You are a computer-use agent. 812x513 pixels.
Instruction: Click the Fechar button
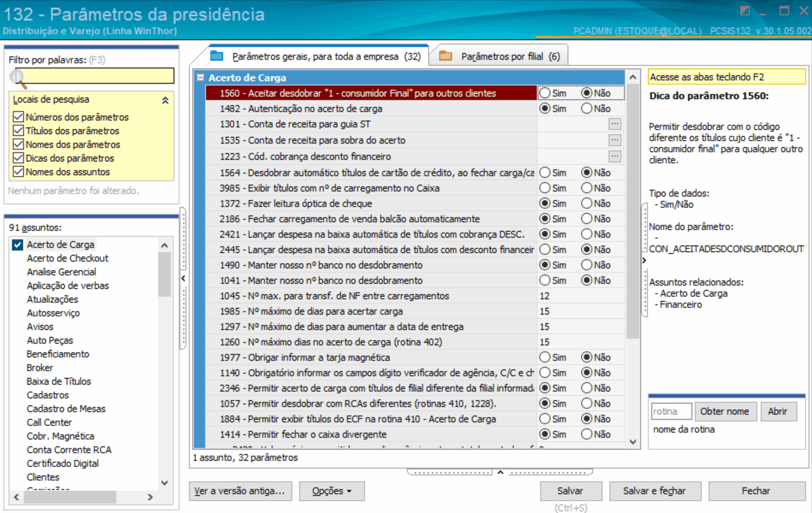[x=756, y=491]
